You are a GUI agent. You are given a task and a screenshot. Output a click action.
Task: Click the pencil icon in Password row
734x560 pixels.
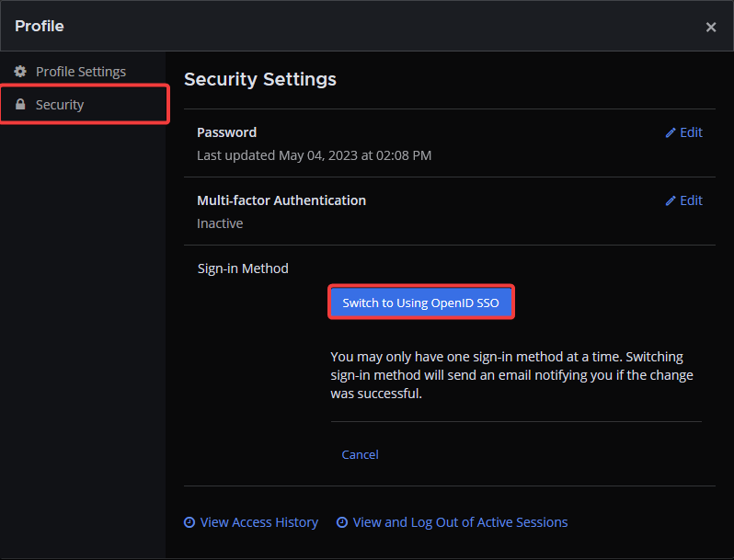[x=671, y=132]
